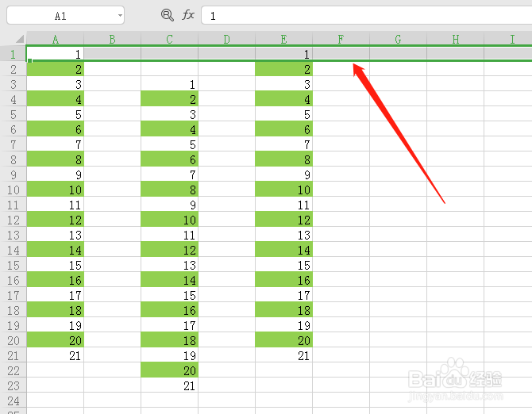Select row 1 header
Screen dimensions: 532x414
tap(13, 54)
